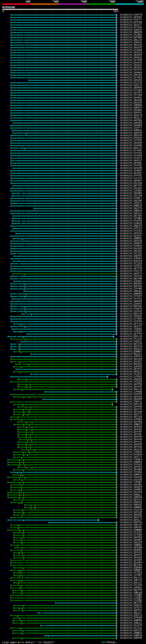The width and height of the screenshot is (146, 644).
Task: Select label UniRef100_Q9SHR7
Action: (x=131, y=540)
